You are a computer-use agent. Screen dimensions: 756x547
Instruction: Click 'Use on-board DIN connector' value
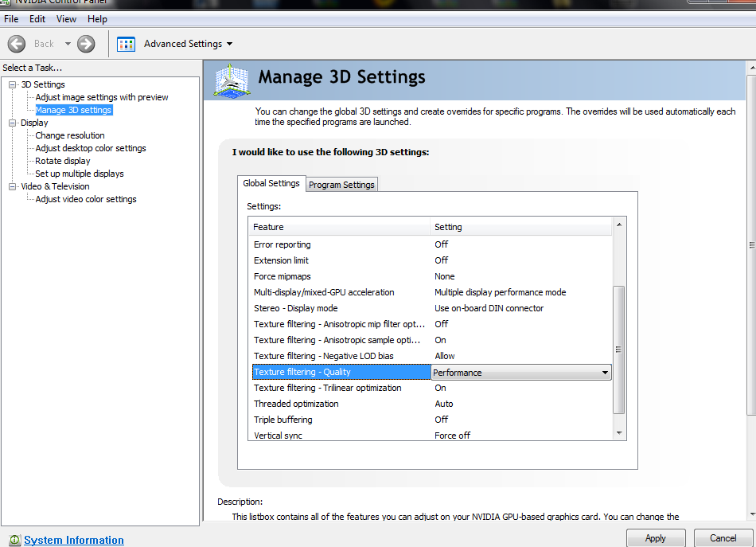click(x=489, y=308)
